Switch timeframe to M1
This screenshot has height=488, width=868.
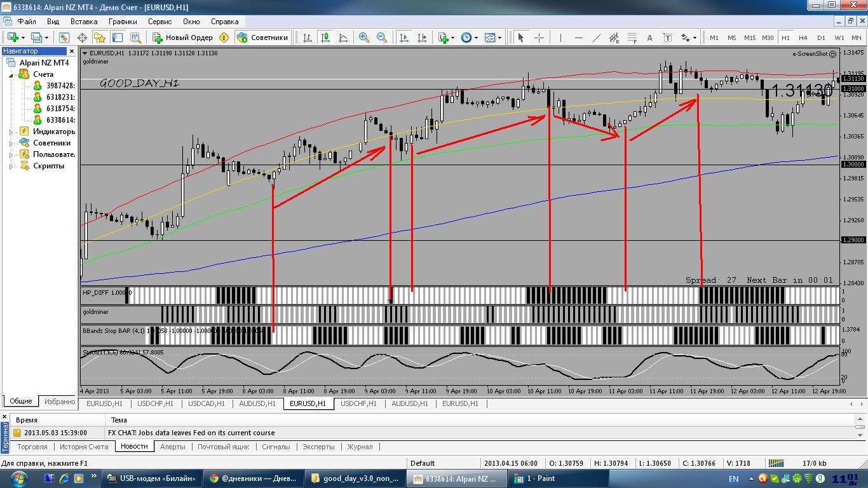714,37
